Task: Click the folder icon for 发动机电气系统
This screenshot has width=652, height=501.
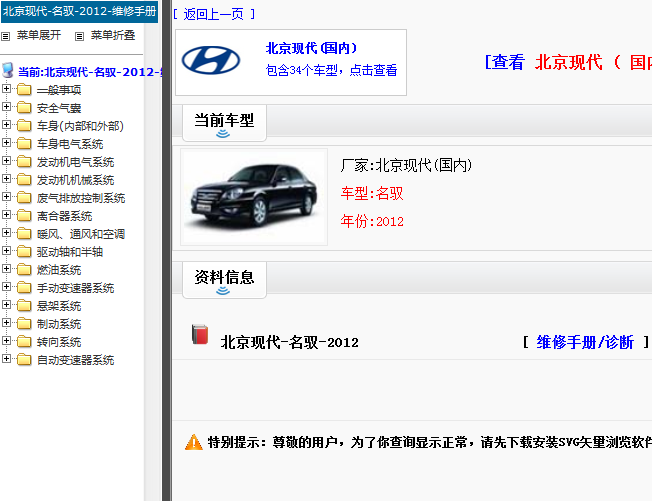Action: click(24, 162)
